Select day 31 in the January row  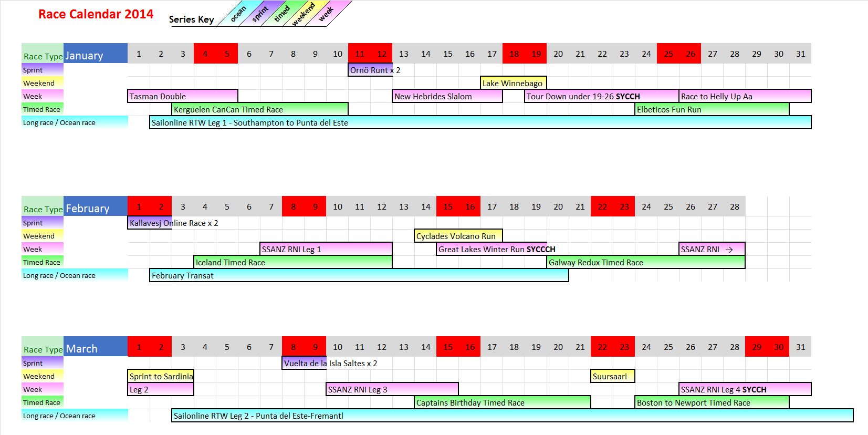800,54
